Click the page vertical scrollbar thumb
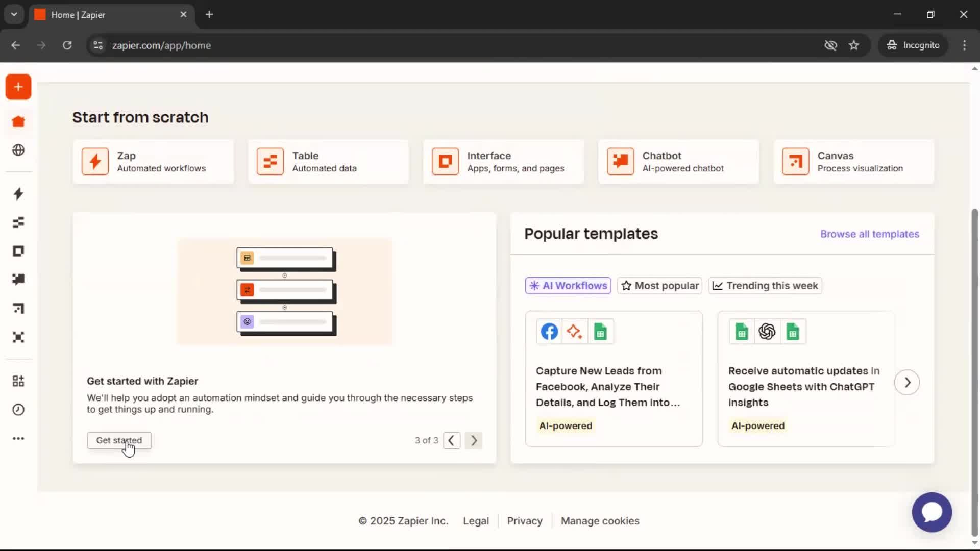 [x=975, y=372]
